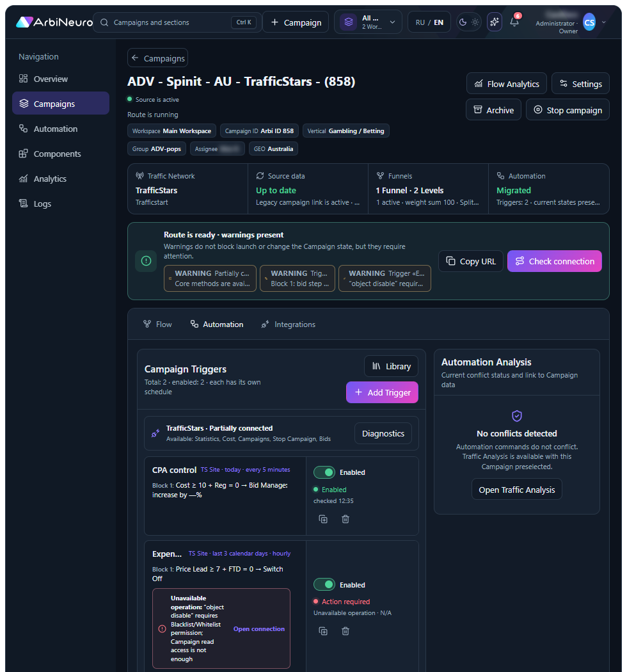Duplicate the CPA control trigger
Image resolution: width=627 pixels, height=672 pixels.
tap(323, 519)
